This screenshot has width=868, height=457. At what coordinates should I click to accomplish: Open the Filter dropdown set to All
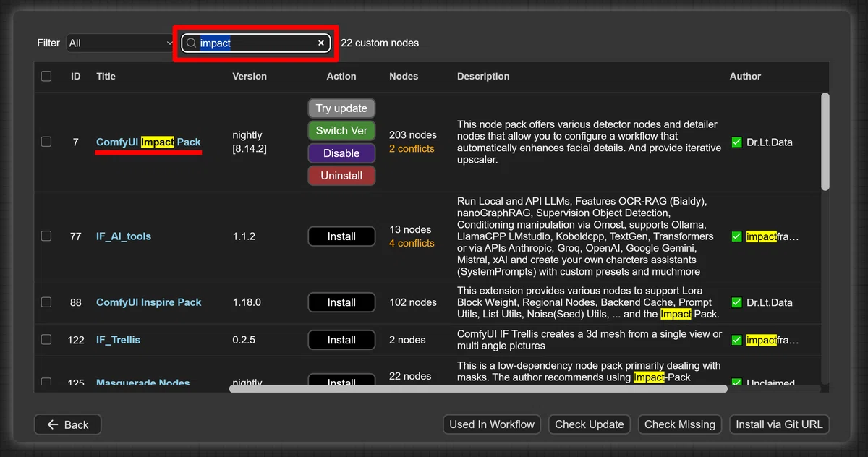tap(120, 43)
